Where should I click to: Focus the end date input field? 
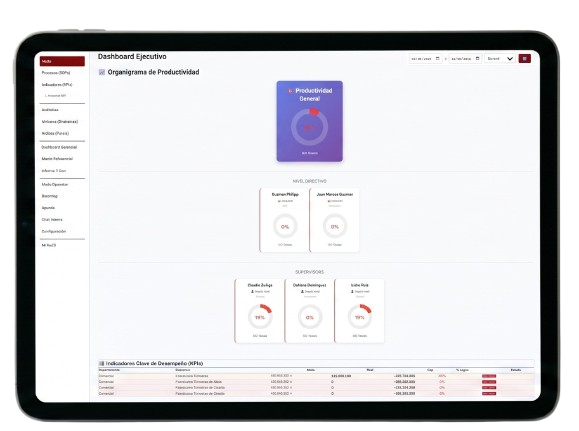coord(465,58)
